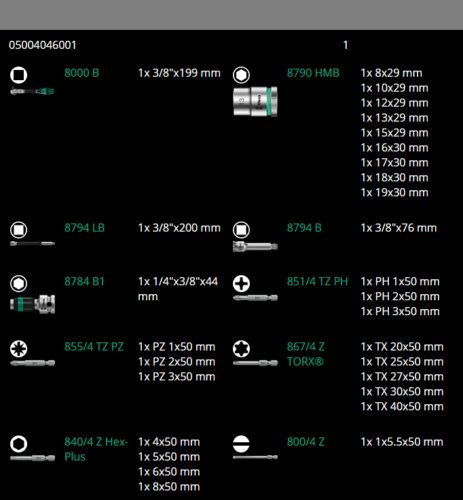This screenshot has height=500, width=463.
Task: Click the TORX profile icon for 867/4 Z
Action: pyautogui.click(x=241, y=349)
